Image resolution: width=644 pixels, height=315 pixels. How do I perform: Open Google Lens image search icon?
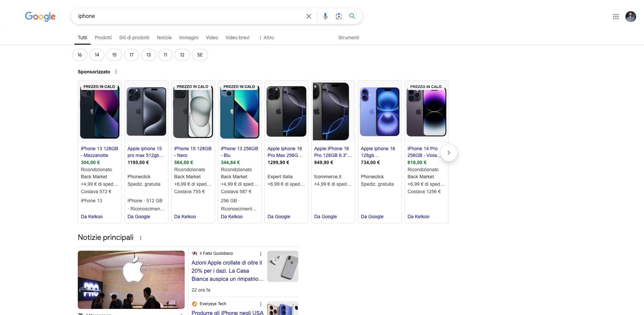pyautogui.click(x=339, y=16)
